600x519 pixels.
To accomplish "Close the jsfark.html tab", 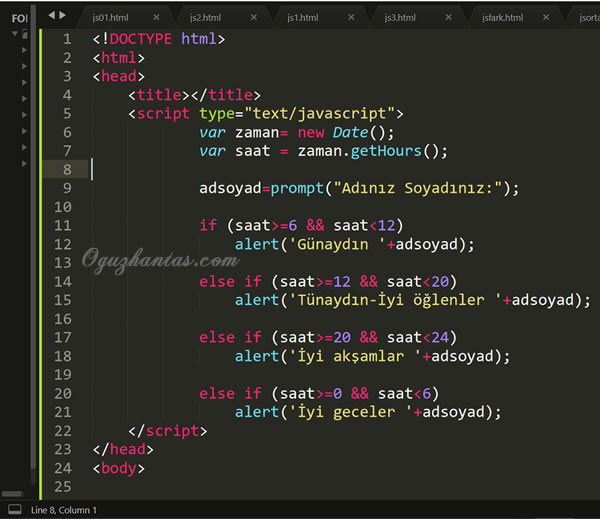I will click(x=546, y=17).
